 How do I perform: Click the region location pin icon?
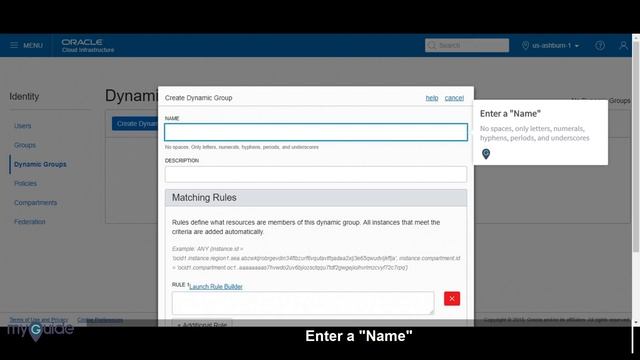(x=525, y=45)
